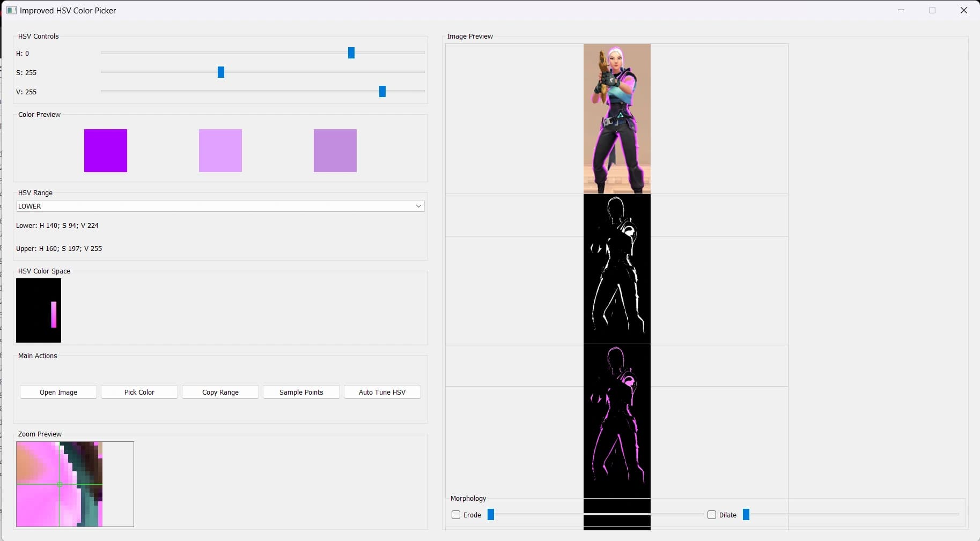This screenshot has width=980, height=541.
Task: Click the Open Image button
Action: pos(58,392)
